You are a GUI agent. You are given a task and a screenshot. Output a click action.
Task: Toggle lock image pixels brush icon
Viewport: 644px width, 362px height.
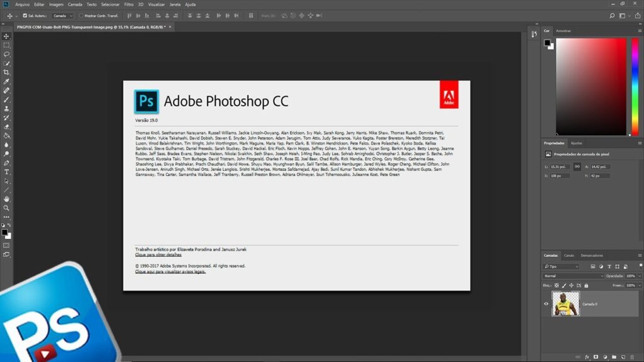tap(564, 285)
